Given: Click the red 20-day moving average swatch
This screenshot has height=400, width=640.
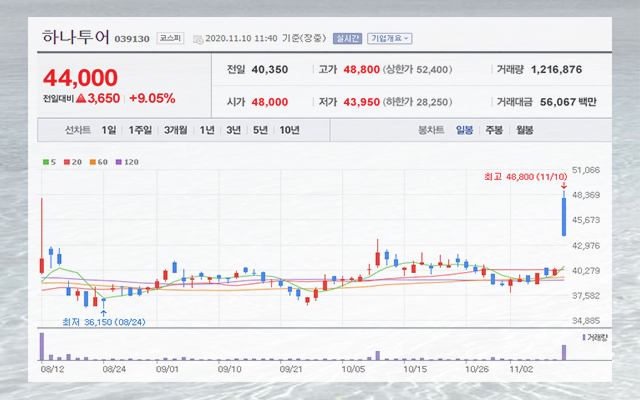Looking at the screenshot, I should click(67, 162).
